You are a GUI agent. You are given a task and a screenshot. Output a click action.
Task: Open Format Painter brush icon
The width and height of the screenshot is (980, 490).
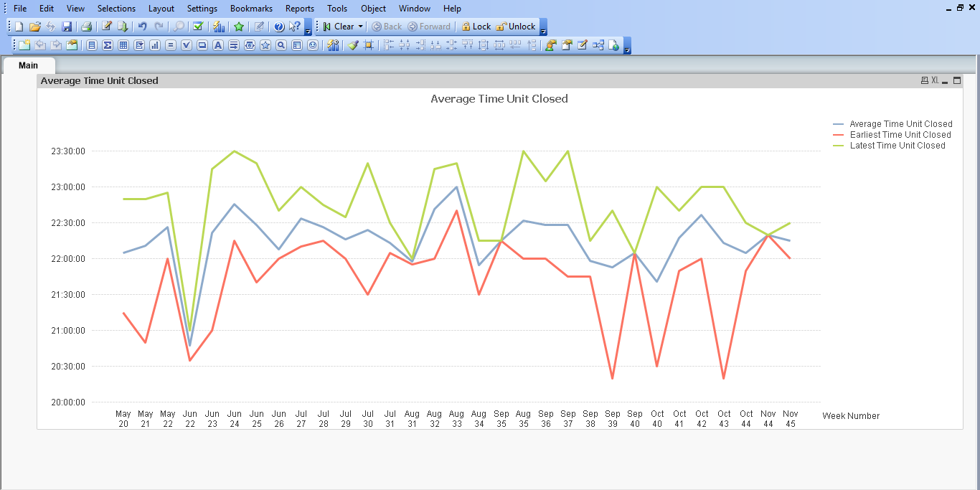pos(353,45)
